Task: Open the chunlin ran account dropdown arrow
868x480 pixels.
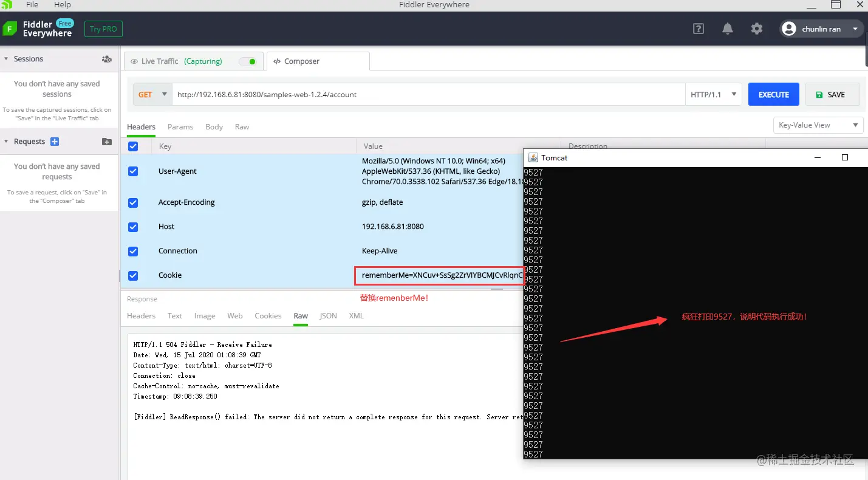Action: click(x=855, y=29)
